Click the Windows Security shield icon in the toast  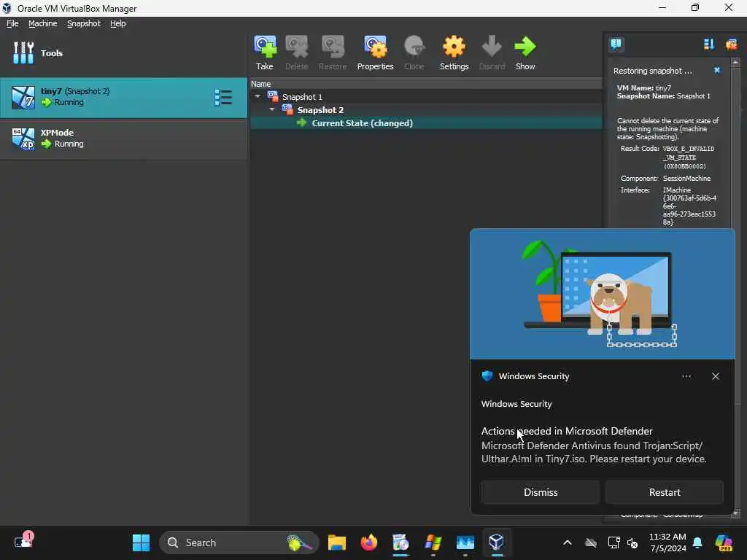487,376
